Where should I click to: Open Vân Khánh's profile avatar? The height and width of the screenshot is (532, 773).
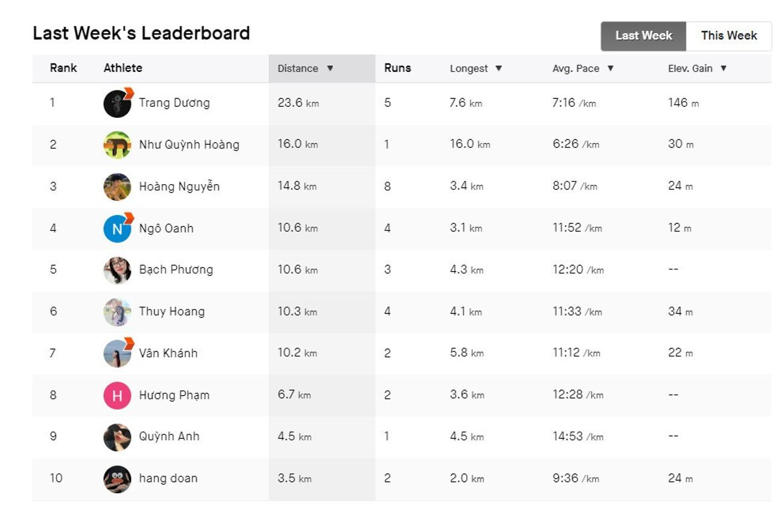(x=117, y=353)
